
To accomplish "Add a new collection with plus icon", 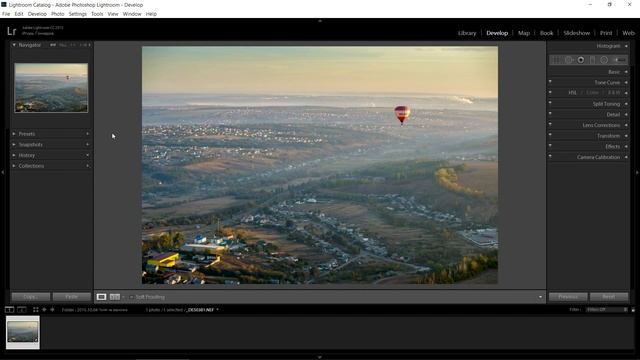I will coord(87,166).
